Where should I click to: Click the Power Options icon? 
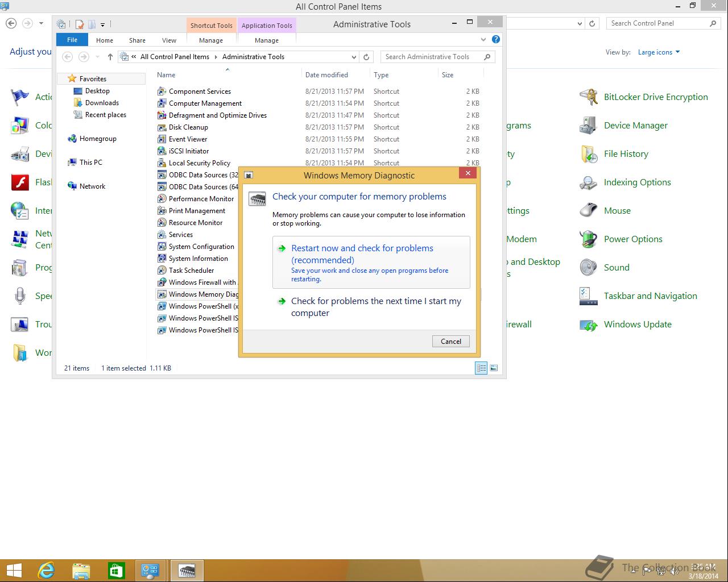coord(588,239)
